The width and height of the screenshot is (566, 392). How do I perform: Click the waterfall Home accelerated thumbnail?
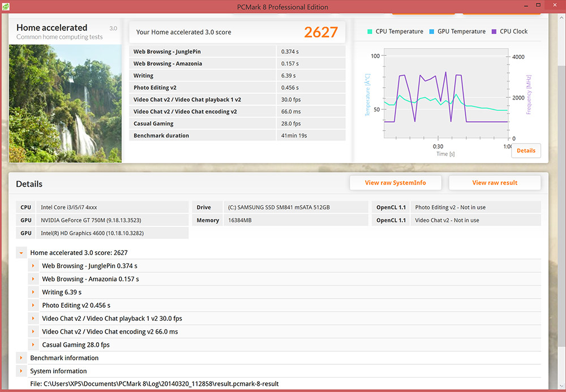tap(65, 103)
